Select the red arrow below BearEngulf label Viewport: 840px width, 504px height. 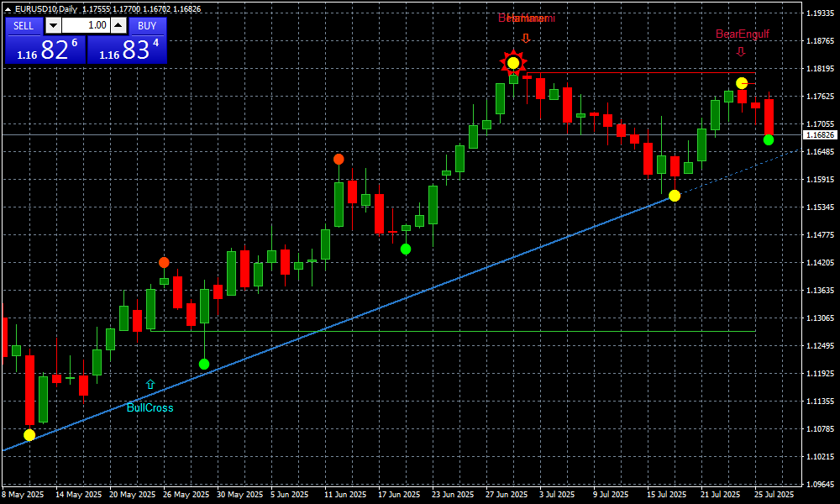[741, 51]
